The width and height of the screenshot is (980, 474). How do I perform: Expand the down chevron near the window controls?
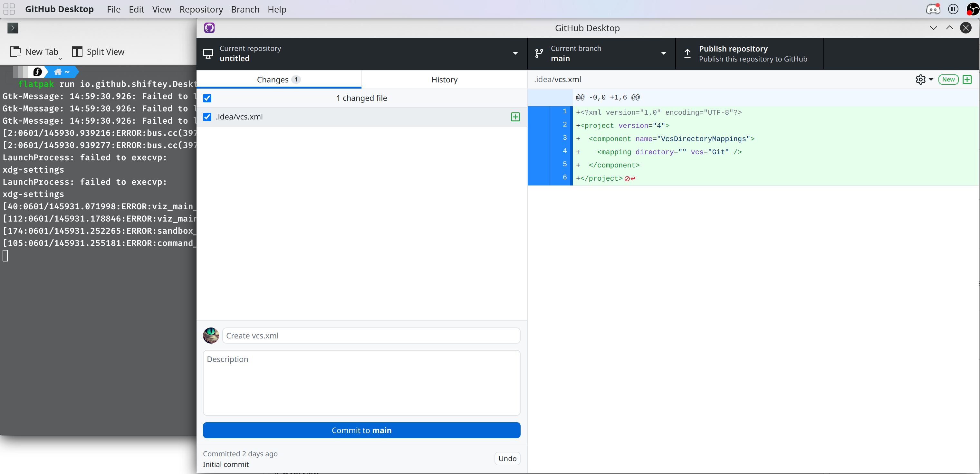coord(933,27)
